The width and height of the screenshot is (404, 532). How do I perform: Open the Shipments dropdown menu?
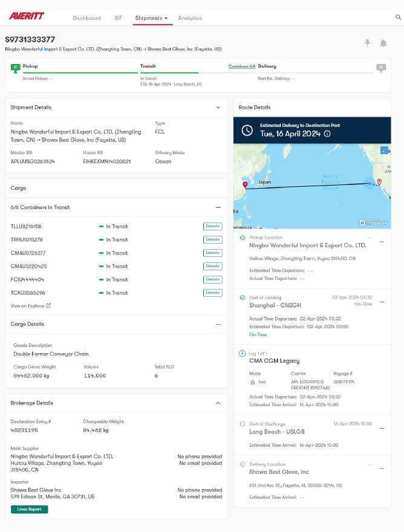click(x=152, y=18)
